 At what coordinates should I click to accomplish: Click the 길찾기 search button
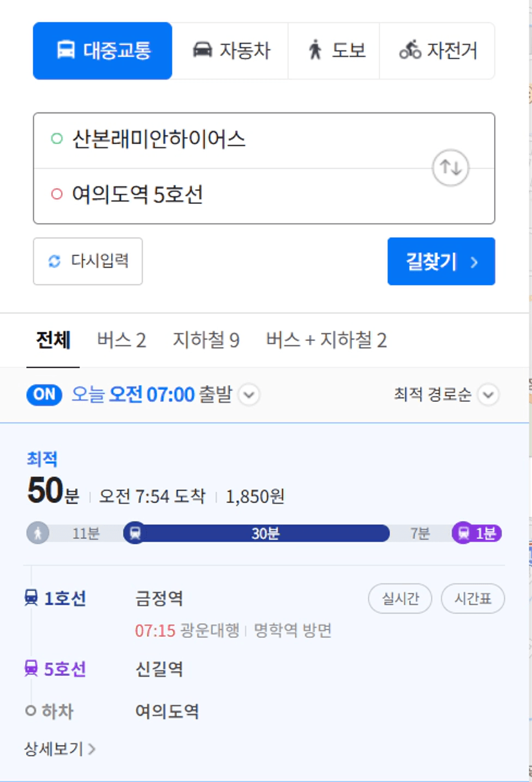click(x=441, y=261)
